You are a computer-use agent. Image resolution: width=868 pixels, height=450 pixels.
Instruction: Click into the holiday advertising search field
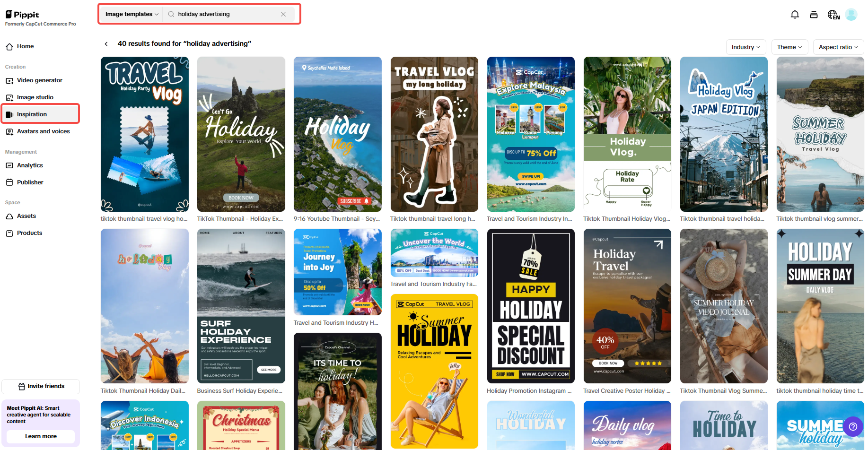point(228,14)
